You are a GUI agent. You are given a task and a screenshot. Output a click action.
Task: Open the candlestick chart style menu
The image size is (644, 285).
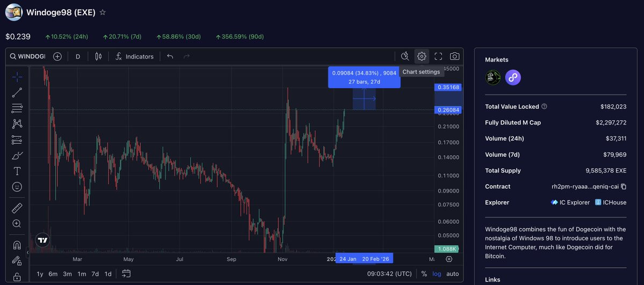point(98,56)
